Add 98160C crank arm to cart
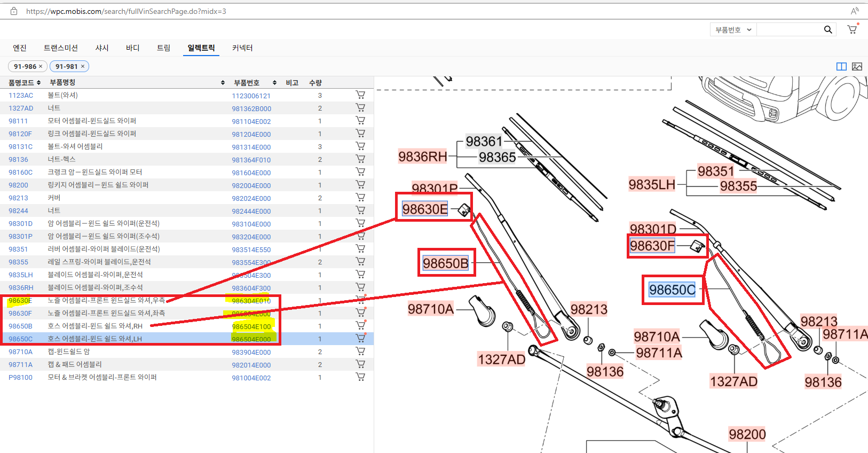 pyautogui.click(x=361, y=172)
